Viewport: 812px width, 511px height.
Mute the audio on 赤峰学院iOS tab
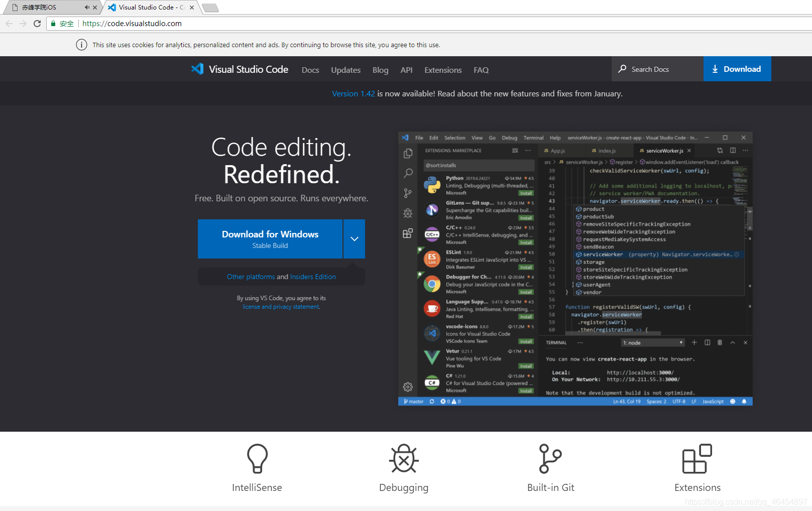point(87,8)
